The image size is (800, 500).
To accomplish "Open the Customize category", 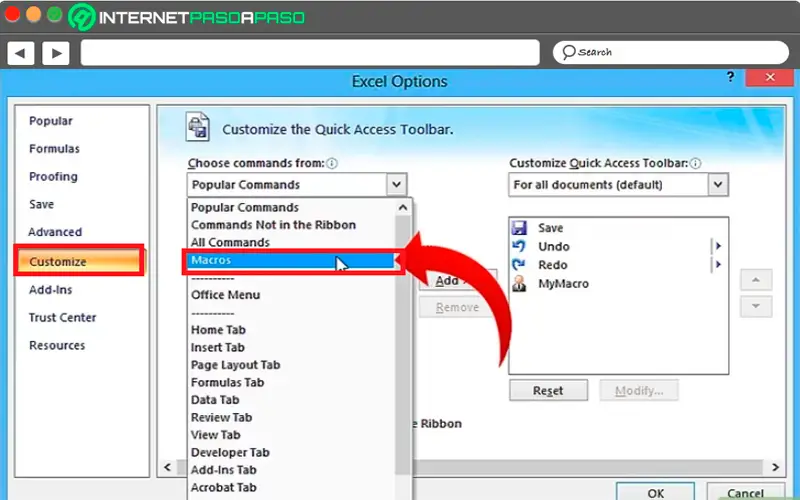I will click(79, 261).
